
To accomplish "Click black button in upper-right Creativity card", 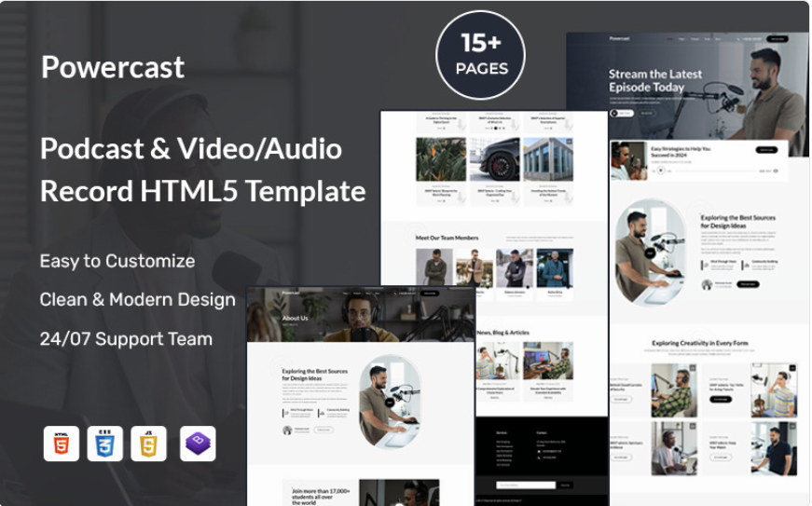I will (x=721, y=400).
